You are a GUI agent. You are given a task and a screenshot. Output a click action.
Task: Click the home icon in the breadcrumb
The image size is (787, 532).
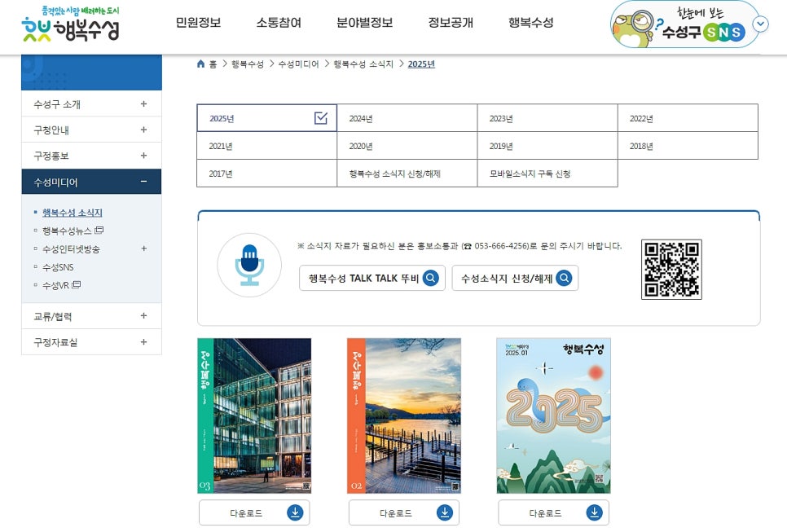point(200,64)
